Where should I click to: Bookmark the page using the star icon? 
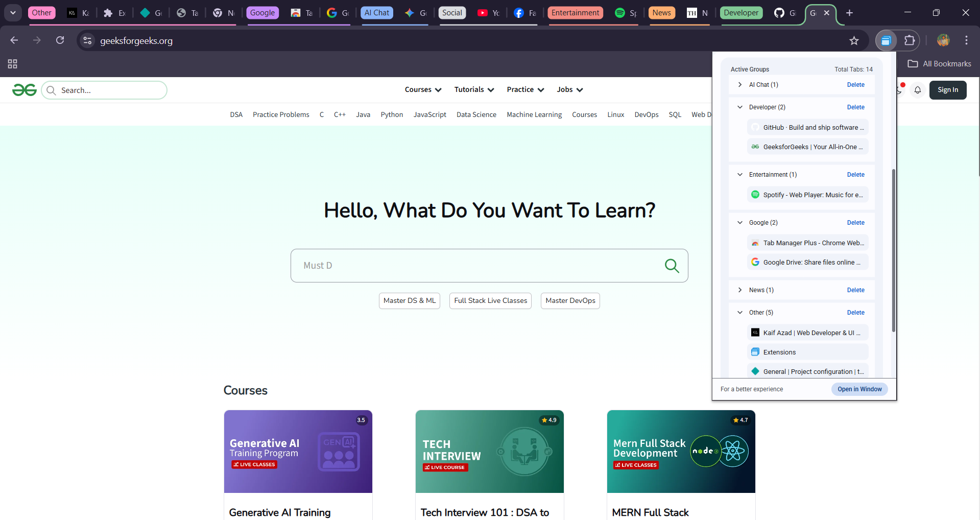854,40
